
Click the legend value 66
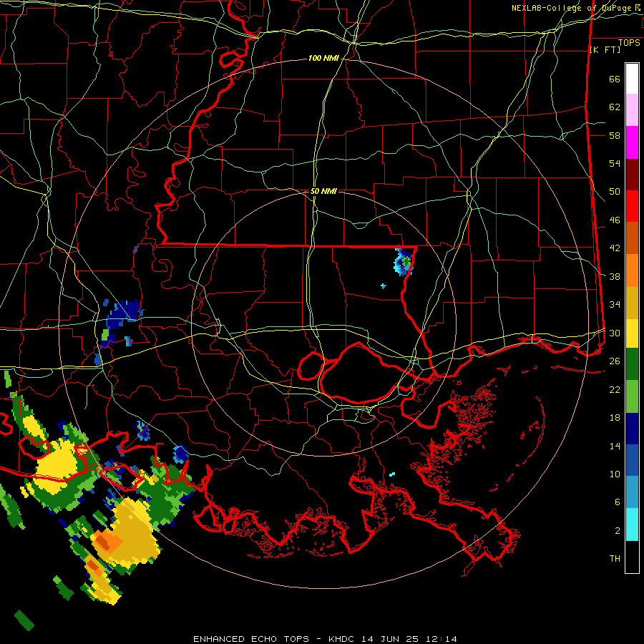[615, 79]
